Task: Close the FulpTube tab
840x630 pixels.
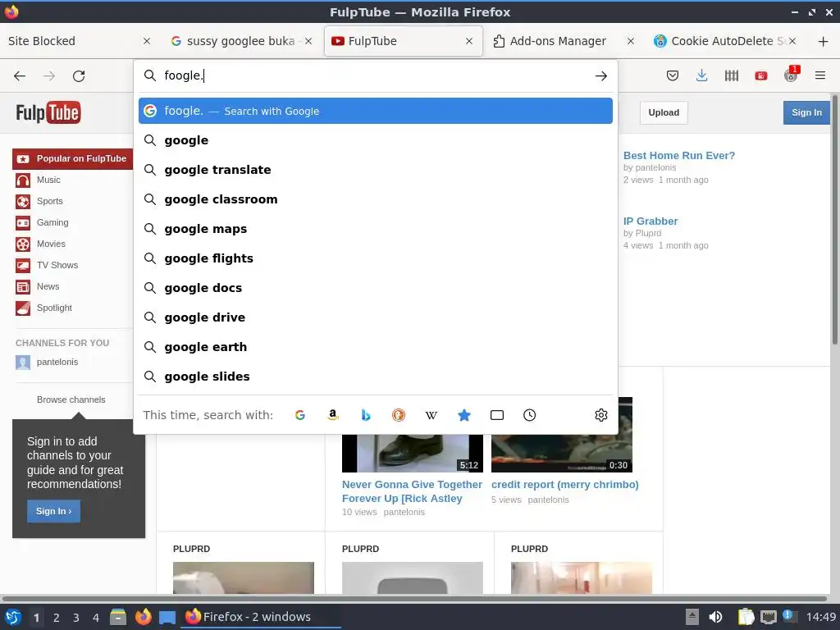Action: click(469, 41)
